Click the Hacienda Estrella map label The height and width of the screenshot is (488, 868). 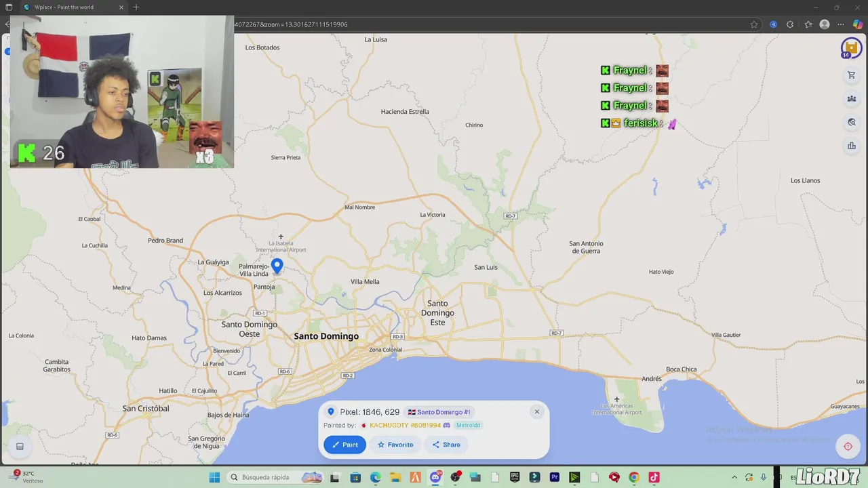click(x=405, y=111)
